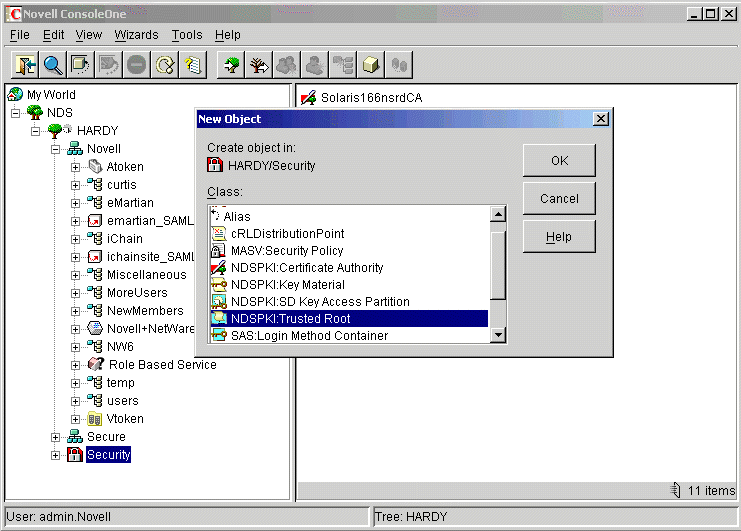Select SAS:Login Method Container class
The height and width of the screenshot is (531, 741).
(349, 335)
